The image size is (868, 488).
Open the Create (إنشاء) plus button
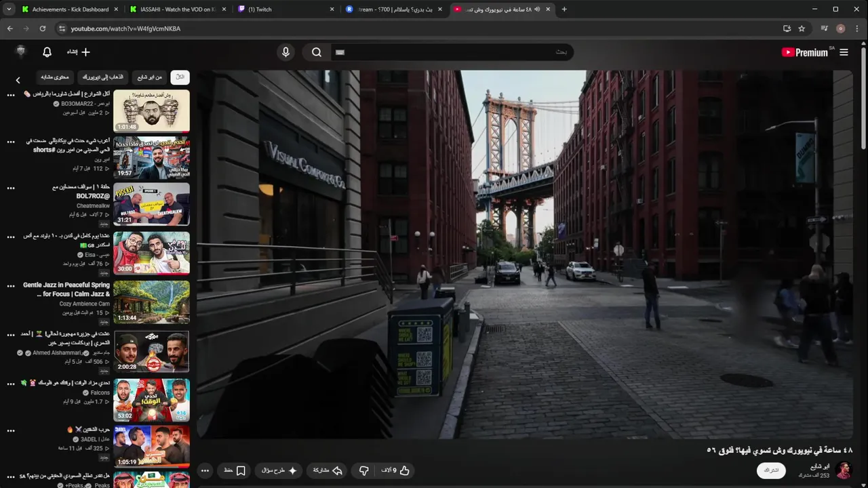[x=79, y=52]
